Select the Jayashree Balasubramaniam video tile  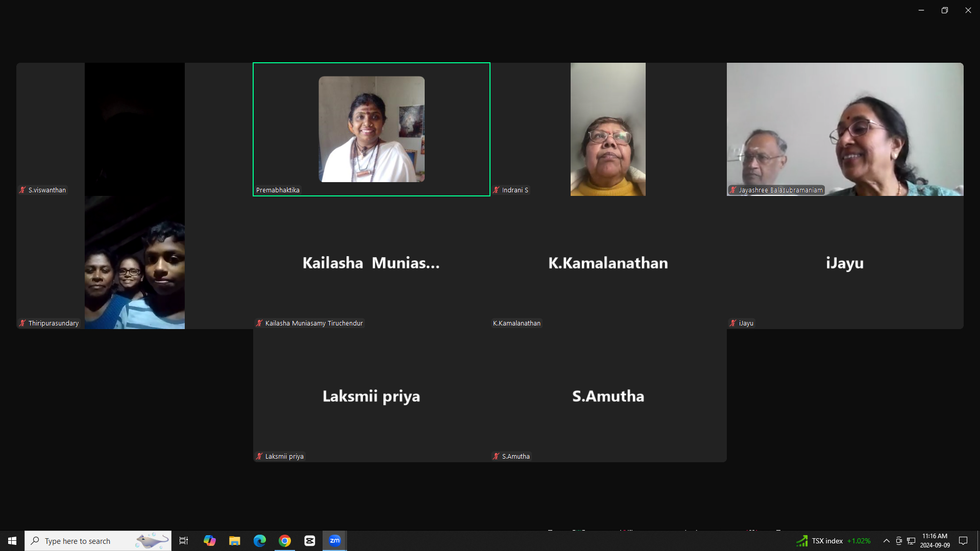coord(845,129)
